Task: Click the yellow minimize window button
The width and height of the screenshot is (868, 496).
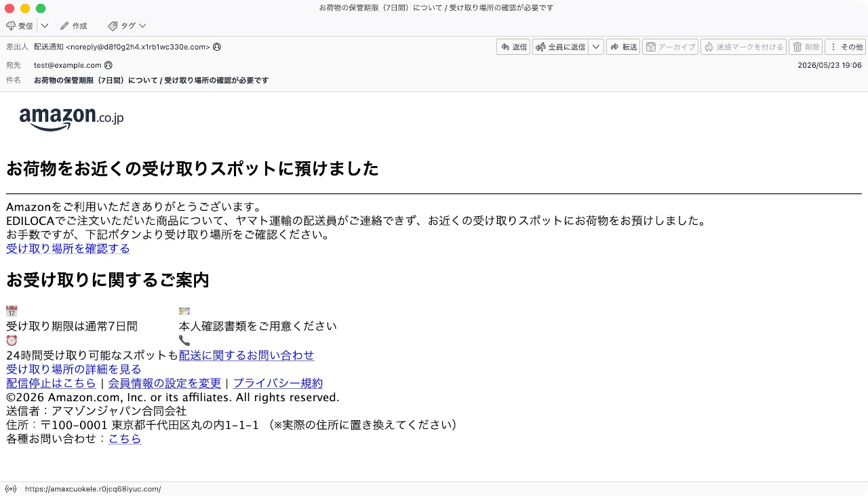Action: pyautogui.click(x=25, y=8)
